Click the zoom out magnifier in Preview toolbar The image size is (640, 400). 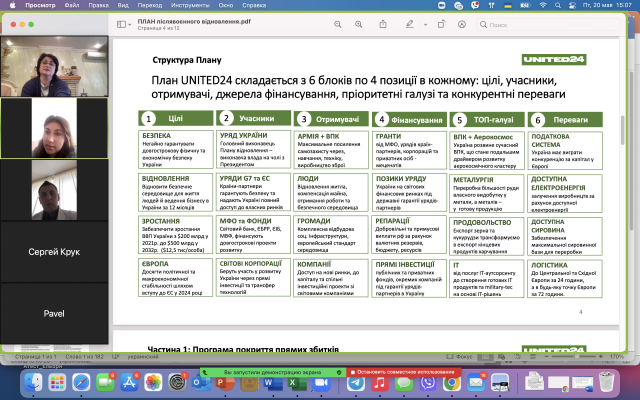[x=338, y=24]
